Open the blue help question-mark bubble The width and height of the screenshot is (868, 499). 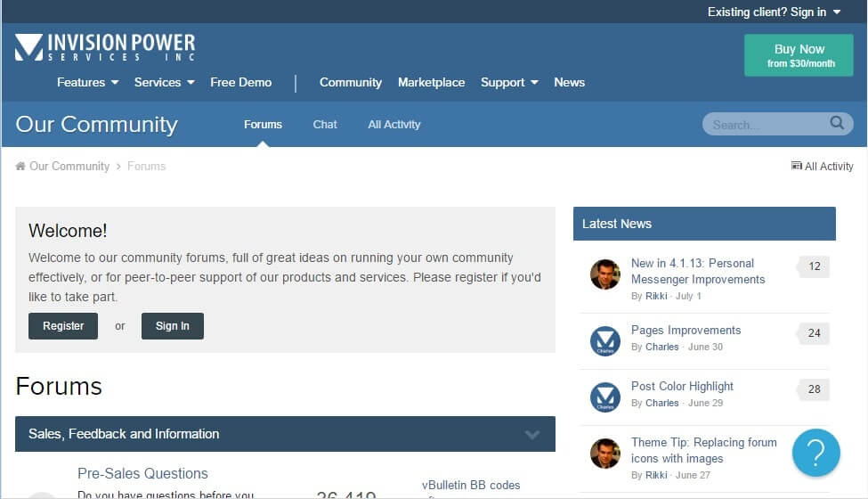[816, 453]
